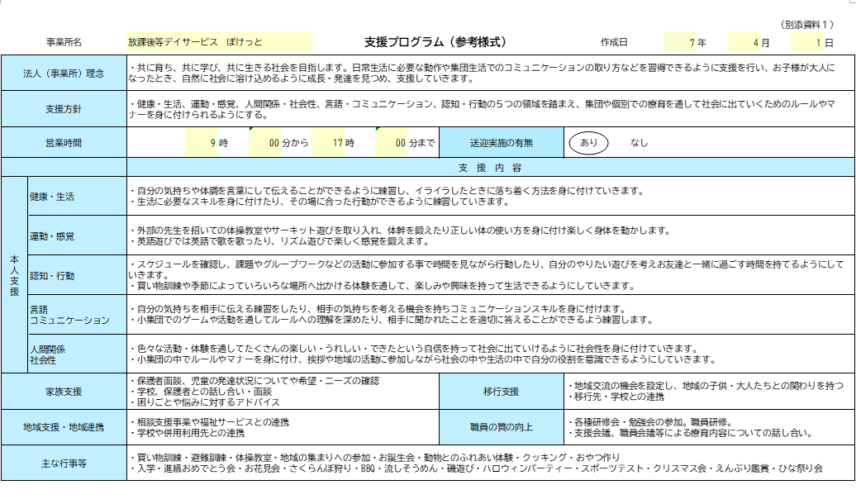Select the day field showing 1
Screen dimensions: 856x504
point(806,41)
